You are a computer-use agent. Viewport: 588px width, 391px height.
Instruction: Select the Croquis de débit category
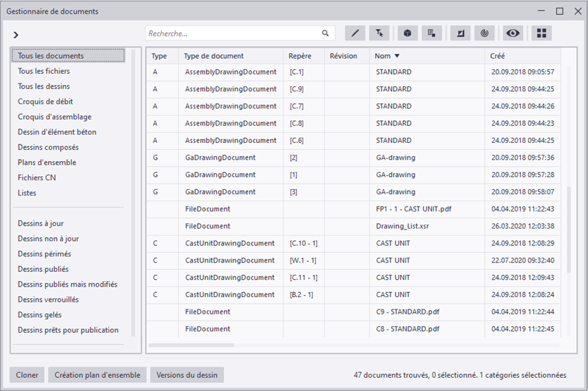pyautogui.click(x=46, y=102)
